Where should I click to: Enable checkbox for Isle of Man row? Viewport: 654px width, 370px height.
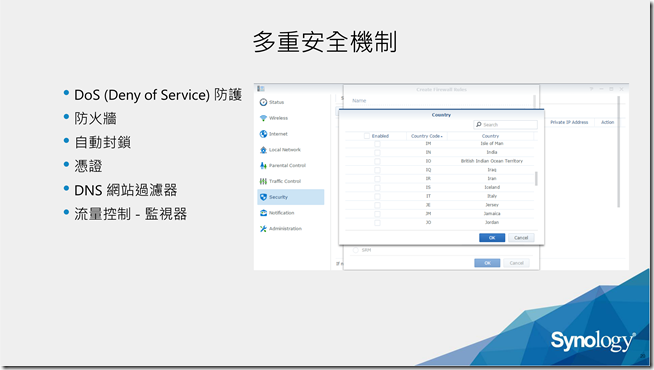[x=377, y=143]
